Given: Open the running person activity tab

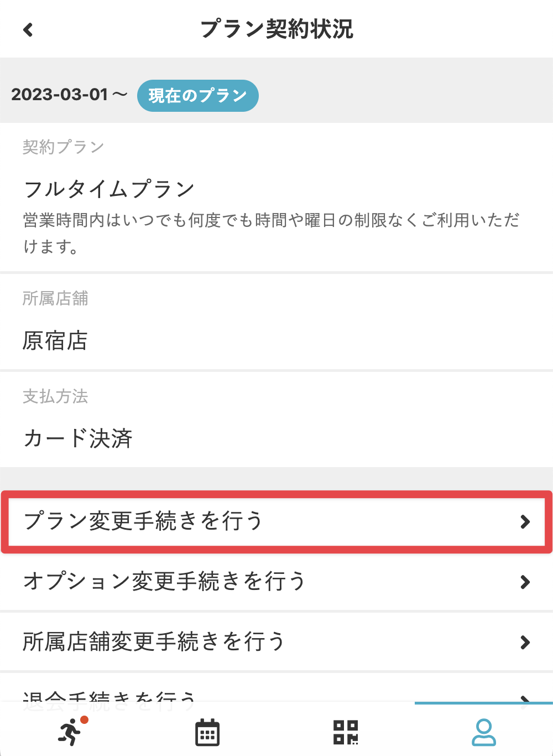Looking at the screenshot, I should [71, 732].
